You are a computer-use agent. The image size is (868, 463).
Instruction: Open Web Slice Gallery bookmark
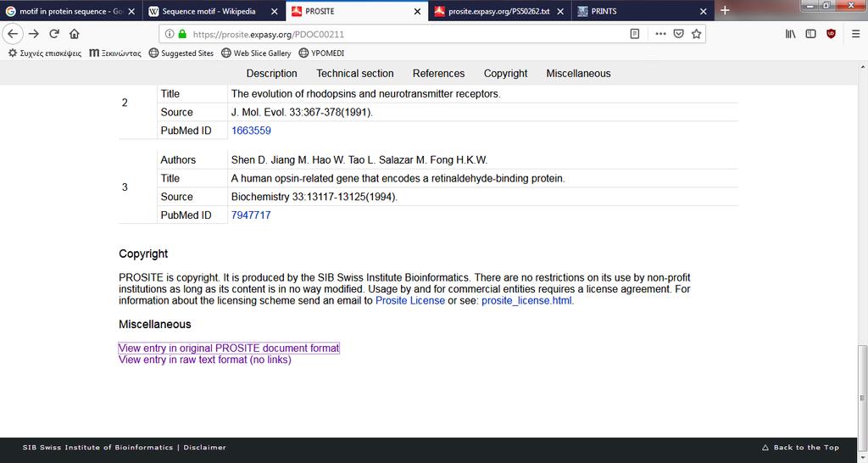pos(256,53)
